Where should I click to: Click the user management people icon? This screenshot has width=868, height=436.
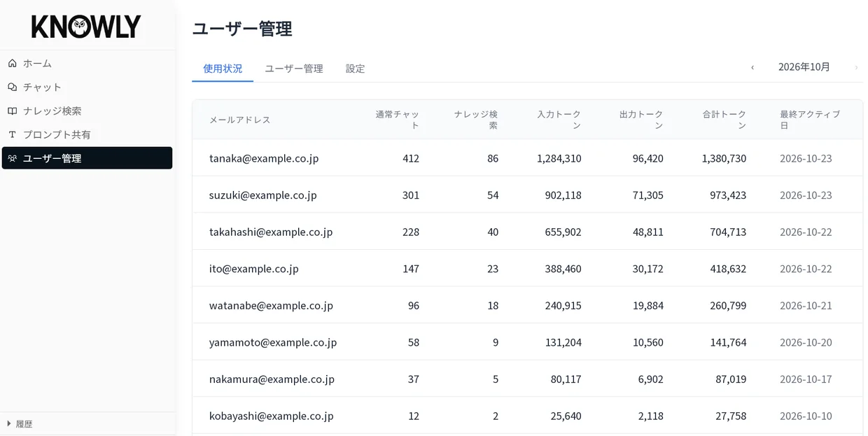(x=12, y=158)
